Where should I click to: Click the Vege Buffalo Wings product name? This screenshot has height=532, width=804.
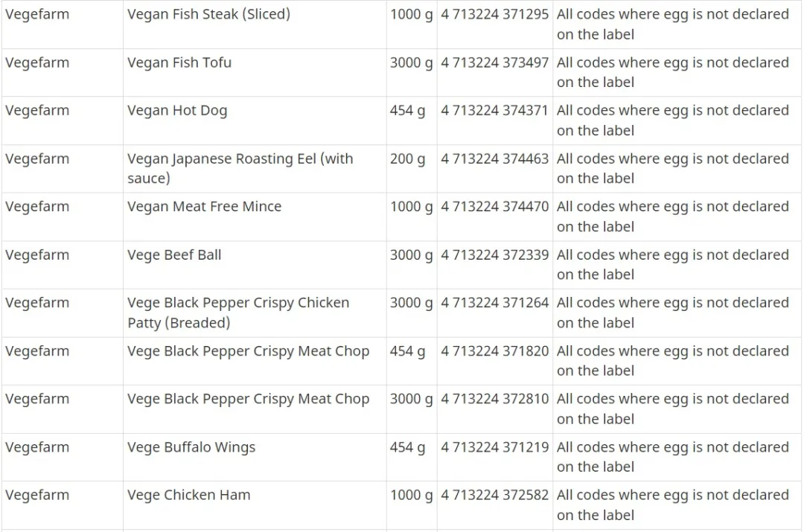191,447
